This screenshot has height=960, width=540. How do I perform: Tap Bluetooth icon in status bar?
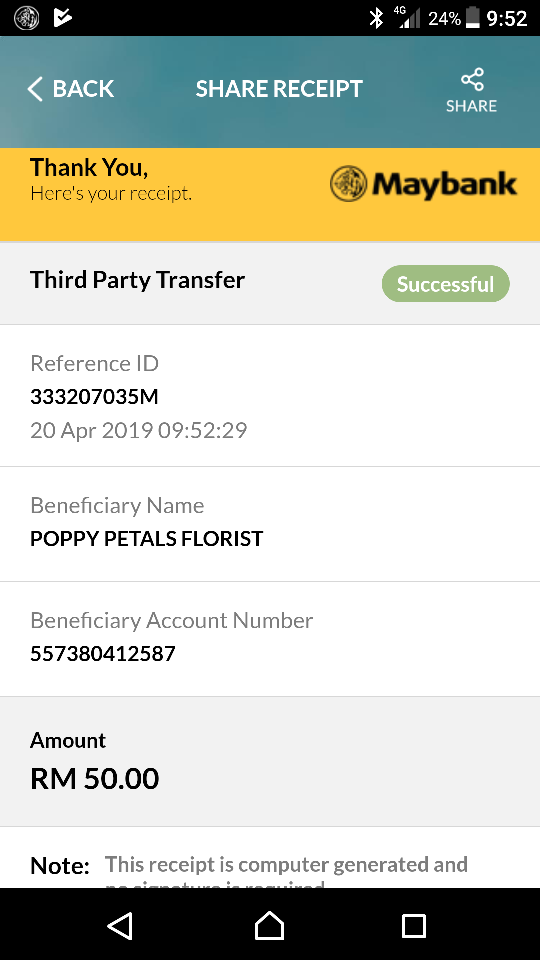[x=376, y=18]
